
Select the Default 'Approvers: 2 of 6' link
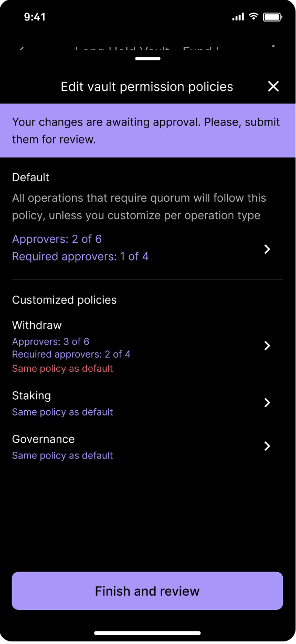[57, 240]
